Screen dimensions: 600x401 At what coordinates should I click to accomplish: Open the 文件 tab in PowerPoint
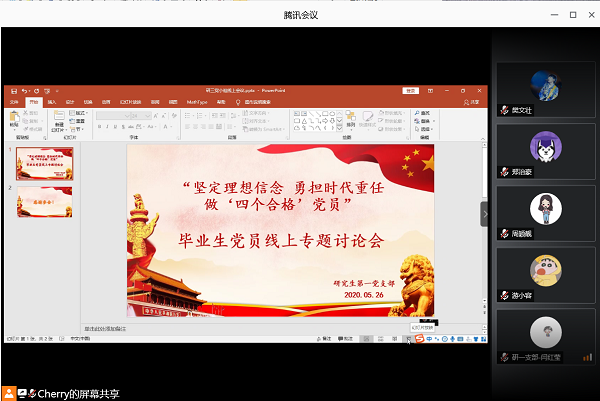click(14, 102)
